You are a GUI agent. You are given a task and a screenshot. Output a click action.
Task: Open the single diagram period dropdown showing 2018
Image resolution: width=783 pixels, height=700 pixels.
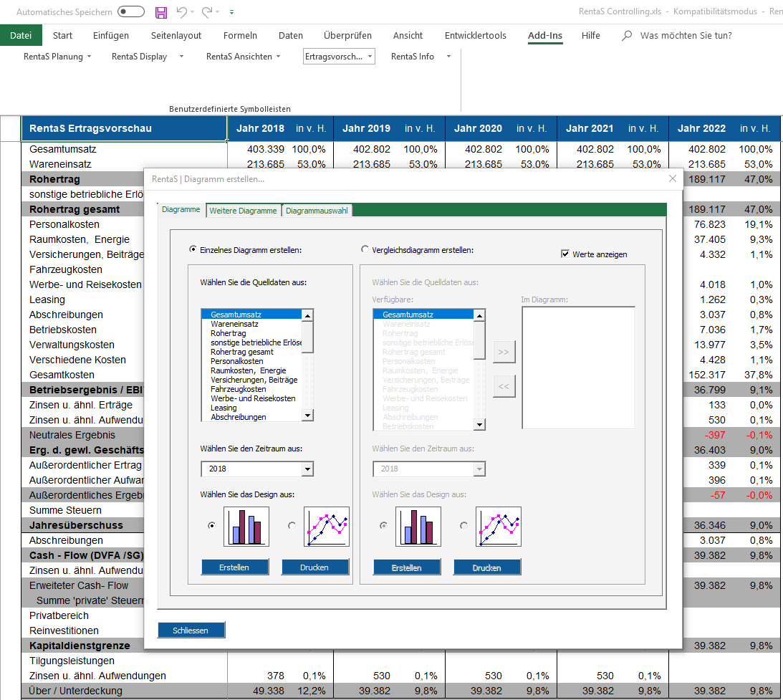tap(307, 469)
